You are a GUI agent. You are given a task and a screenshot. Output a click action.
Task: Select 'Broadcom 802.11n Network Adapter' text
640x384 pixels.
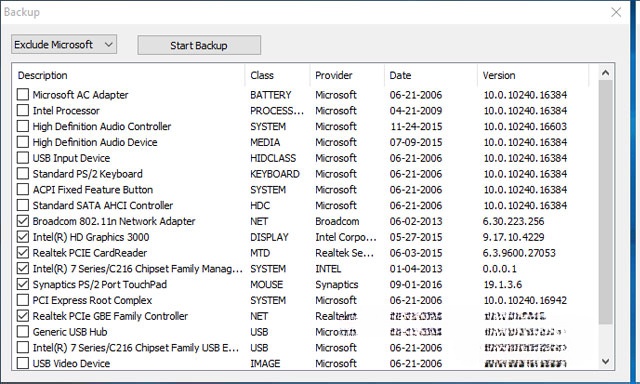click(114, 221)
